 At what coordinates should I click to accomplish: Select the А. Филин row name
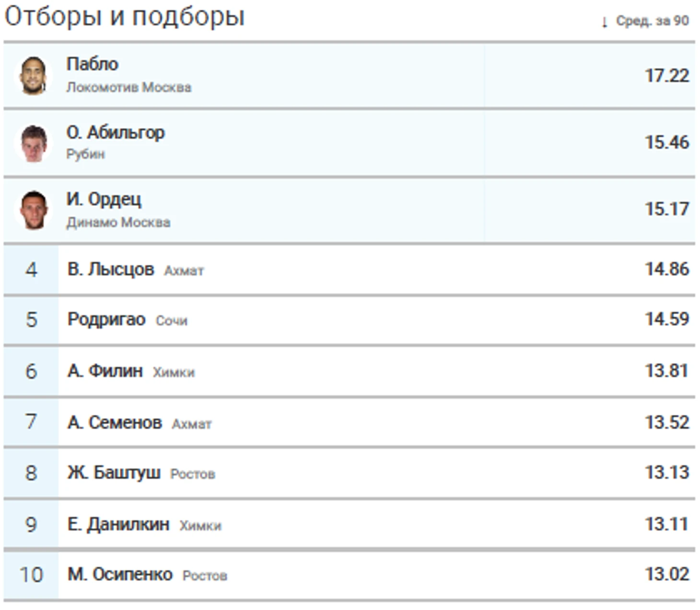coord(105,371)
